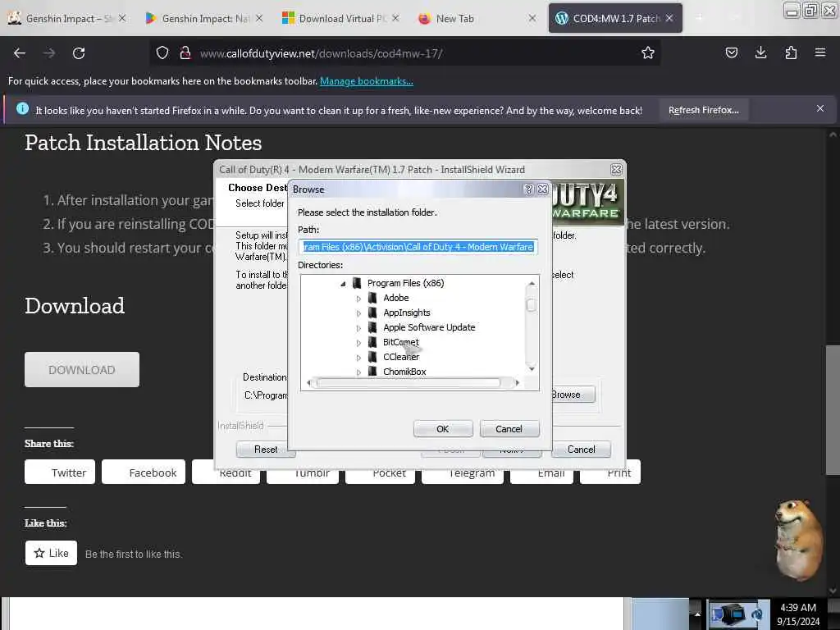Click the blue info icon in notification bar
This screenshot has width=840, height=630.
22,109
